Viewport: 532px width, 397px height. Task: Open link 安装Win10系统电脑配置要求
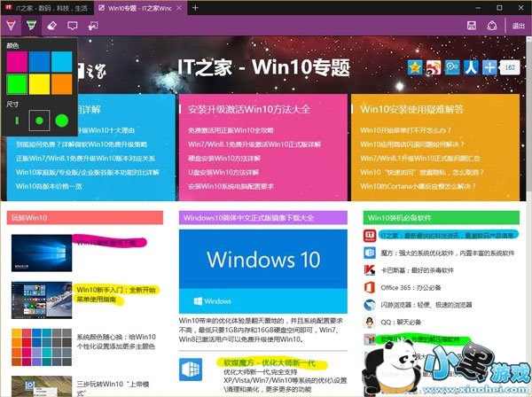point(231,186)
